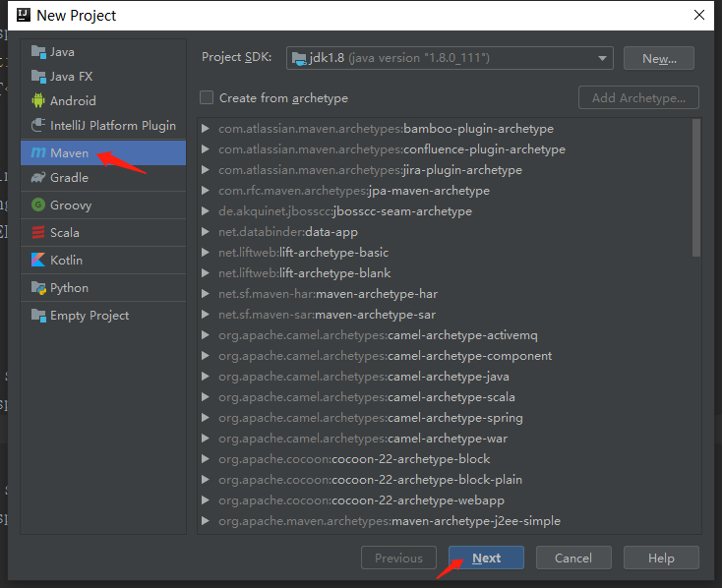722x588 pixels.
Task: Click the Maven 'm' icon
Action: pos(38,152)
